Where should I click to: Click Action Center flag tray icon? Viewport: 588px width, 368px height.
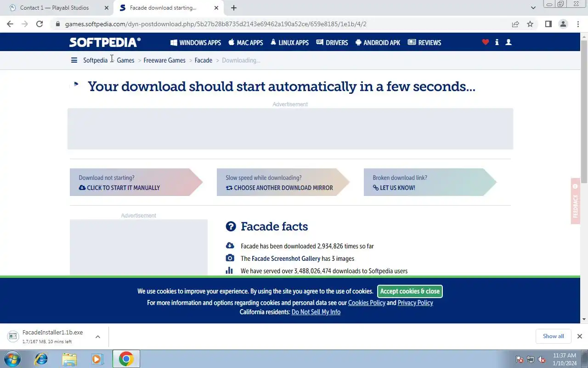coord(520,359)
